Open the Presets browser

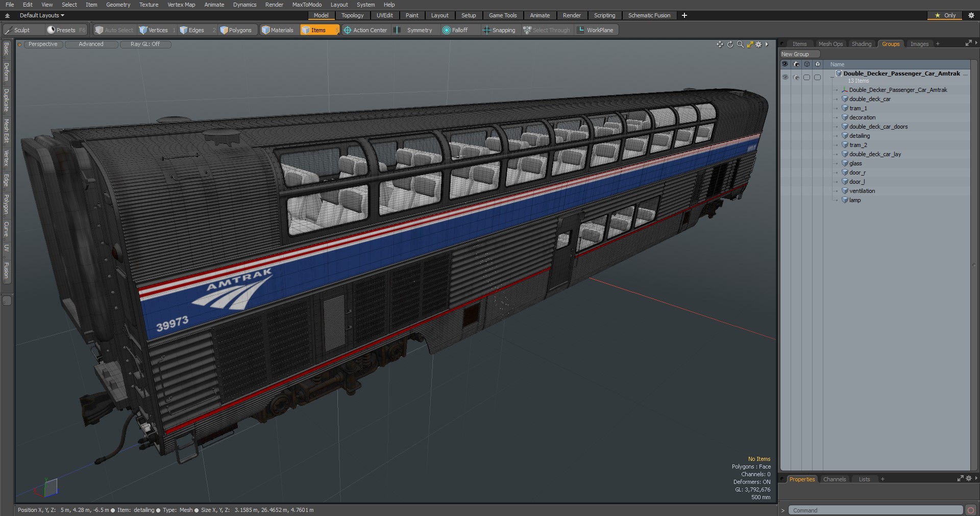click(x=66, y=30)
